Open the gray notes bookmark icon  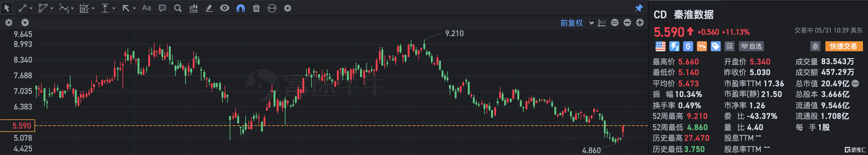(x=729, y=46)
